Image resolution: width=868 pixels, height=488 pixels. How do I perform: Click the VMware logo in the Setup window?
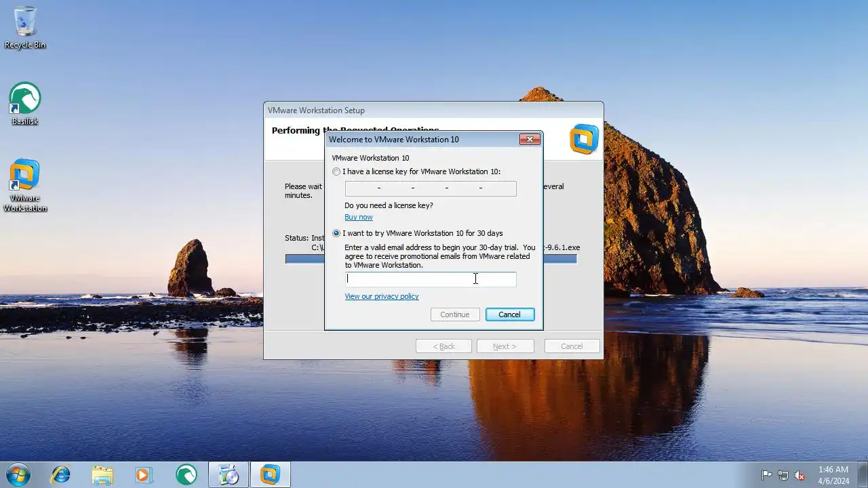pyautogui.click(x=585, y=139)
